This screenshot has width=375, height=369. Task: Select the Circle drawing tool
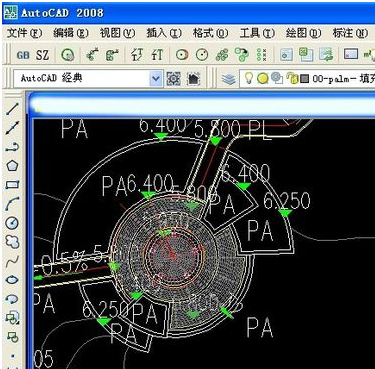[x=13, y=223]
